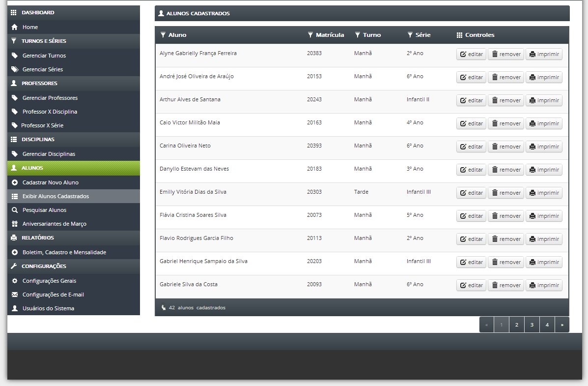This screenshot has height=386, width=588.
Task: Print Emilly Vitória Dias da Silva's record
Action: 544,193
